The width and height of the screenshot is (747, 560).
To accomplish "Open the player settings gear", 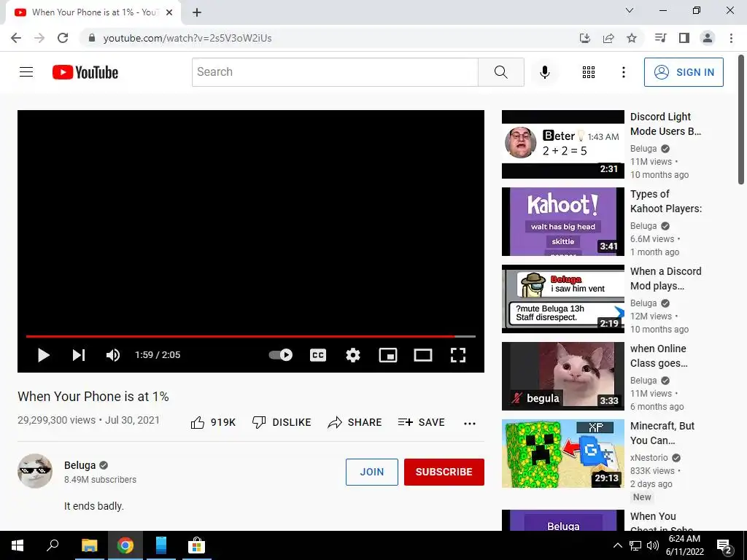I will coord(353,355).
